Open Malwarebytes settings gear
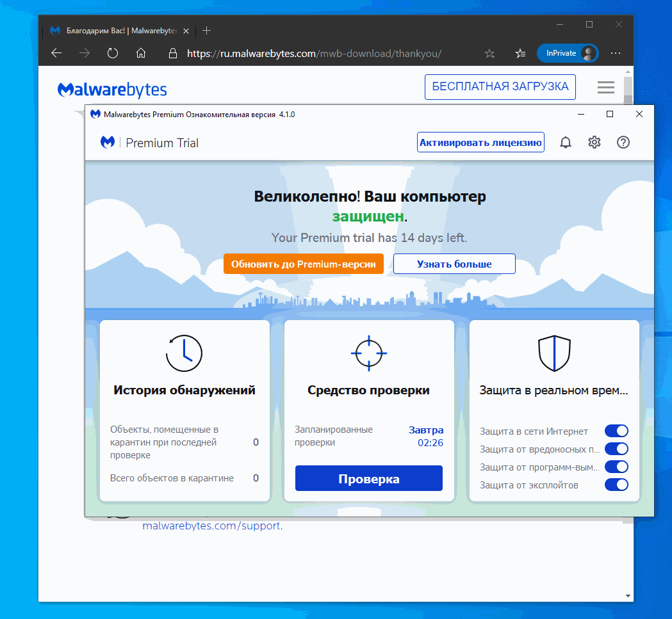 [x=594, y=142]
